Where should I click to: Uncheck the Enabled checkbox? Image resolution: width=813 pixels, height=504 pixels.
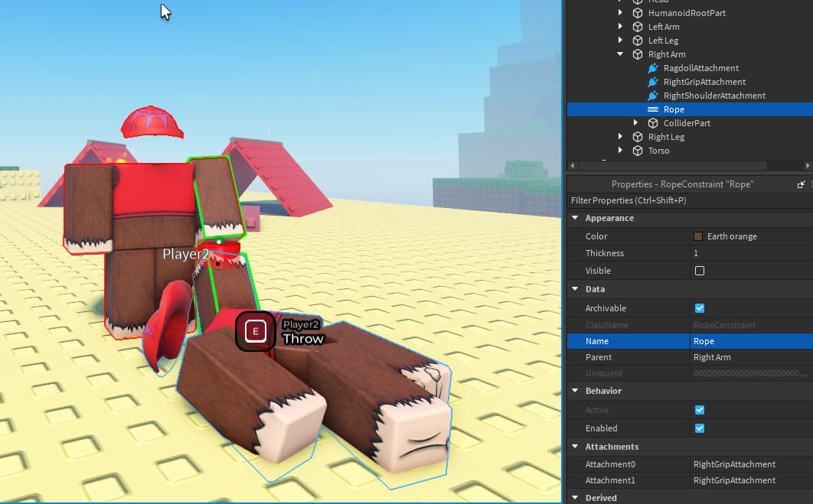[700, 428]
